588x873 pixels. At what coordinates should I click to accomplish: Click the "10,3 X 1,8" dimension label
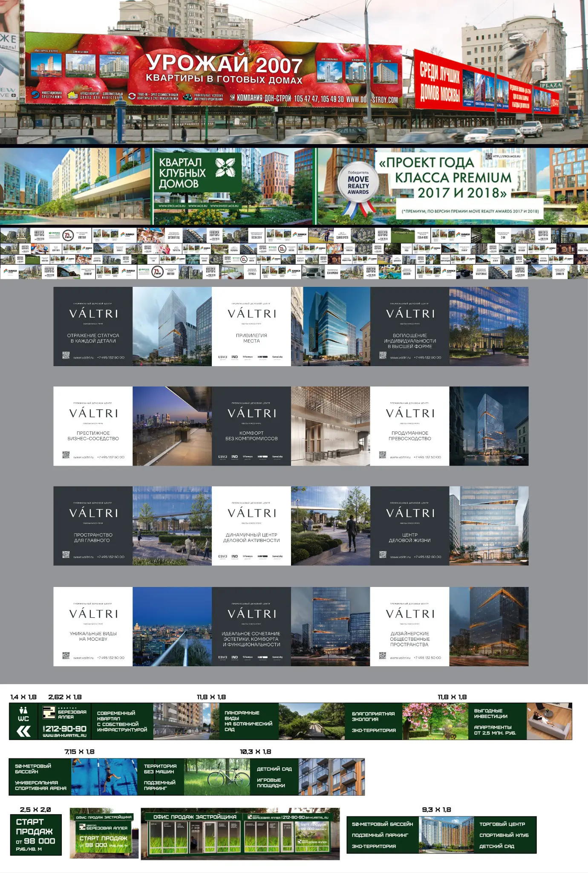255,752
